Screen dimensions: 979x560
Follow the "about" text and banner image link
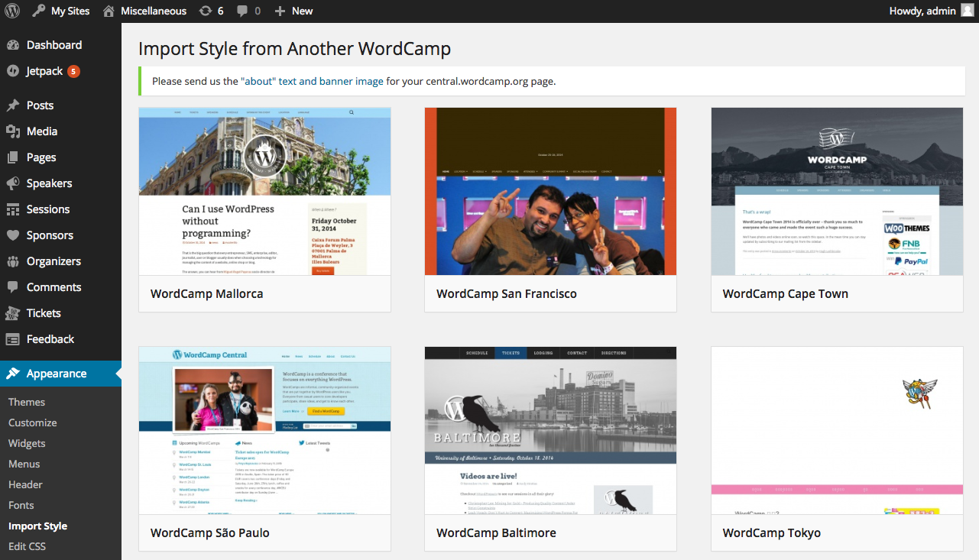312,81
